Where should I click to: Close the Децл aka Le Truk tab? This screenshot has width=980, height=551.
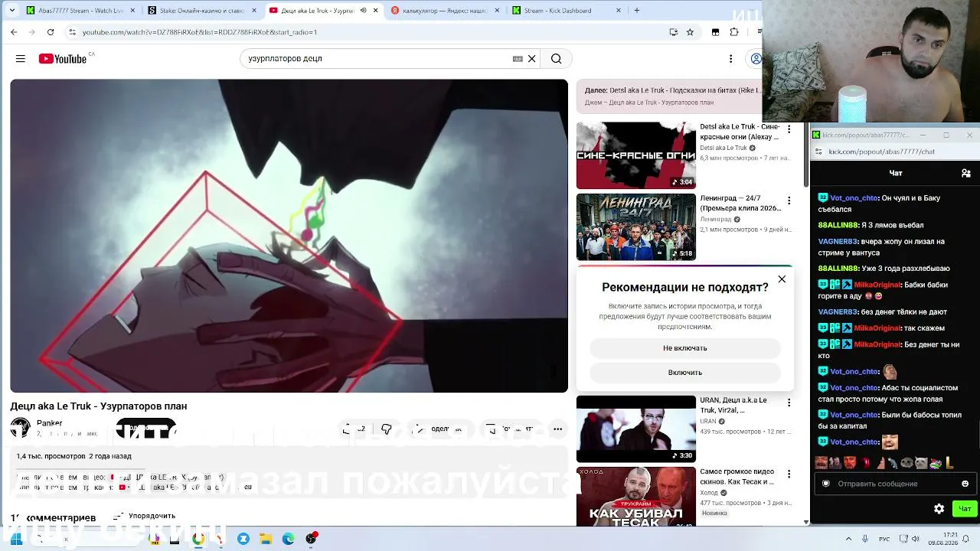[375, 11]
